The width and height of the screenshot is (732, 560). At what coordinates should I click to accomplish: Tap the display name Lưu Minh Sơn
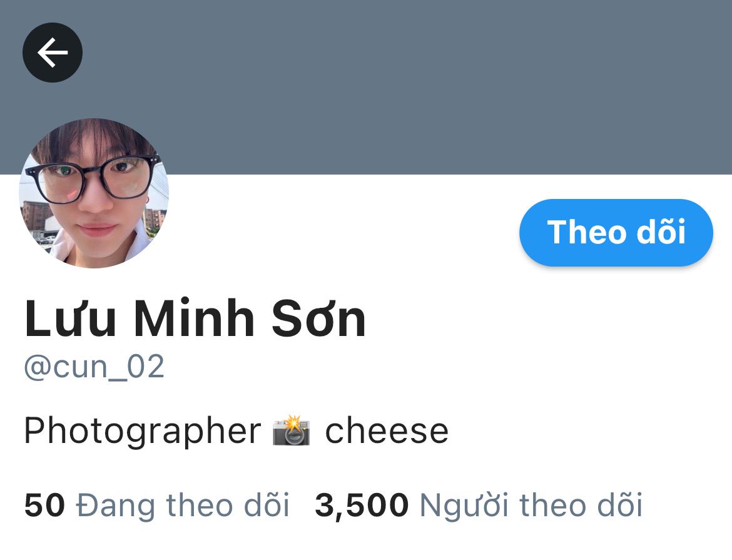coord(195,318)
